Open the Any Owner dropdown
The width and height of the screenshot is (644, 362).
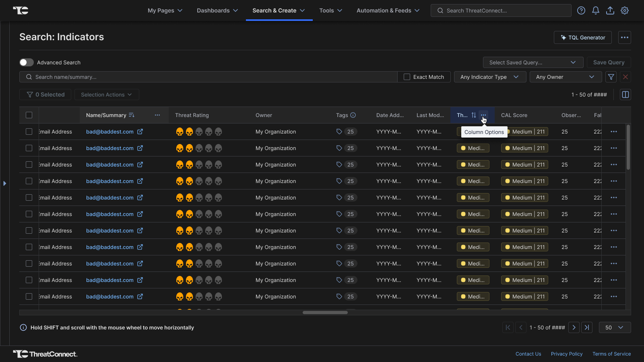(565, 77)
